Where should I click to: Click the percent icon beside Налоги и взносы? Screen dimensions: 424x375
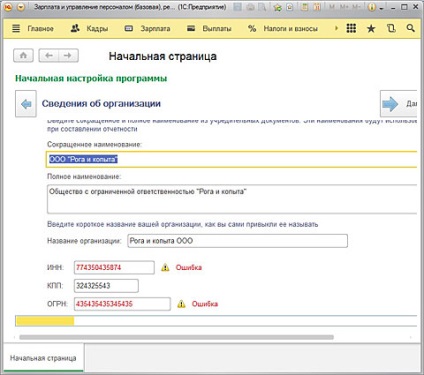tap(252, 29)
